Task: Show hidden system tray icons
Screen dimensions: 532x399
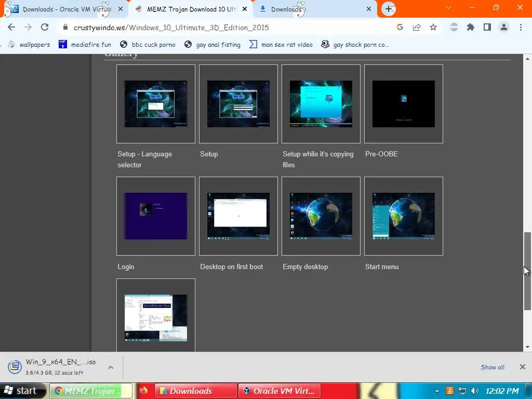Action: [437, 391]
